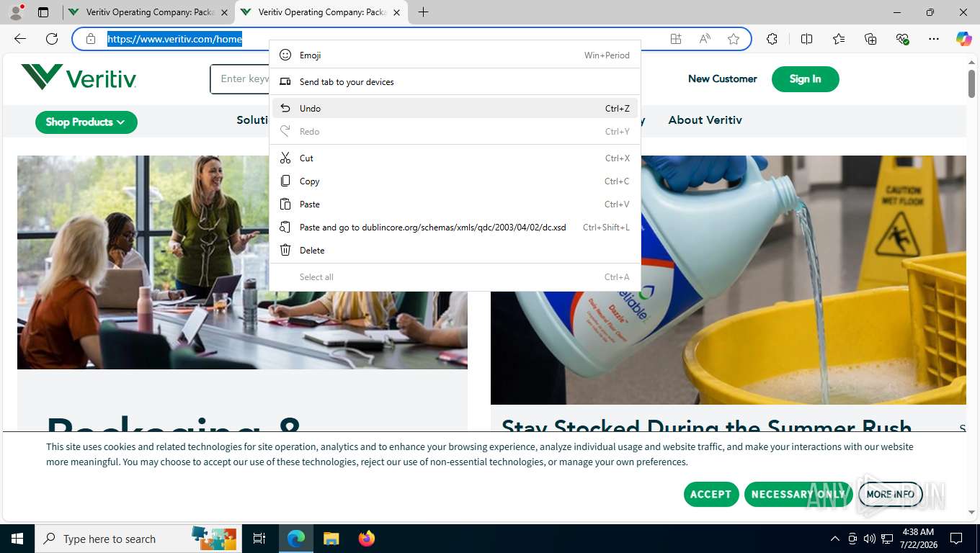Open a new tab with the plus button
Screen dimensions: 980x553
coord(424,12)
